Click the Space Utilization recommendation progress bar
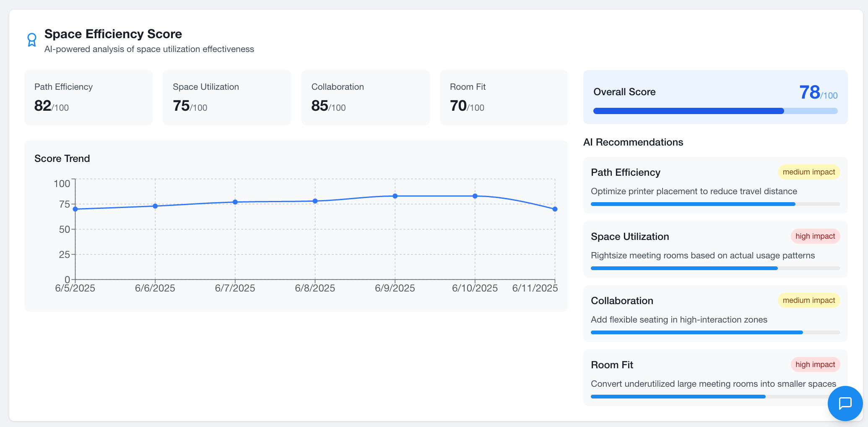 (715, 268)
